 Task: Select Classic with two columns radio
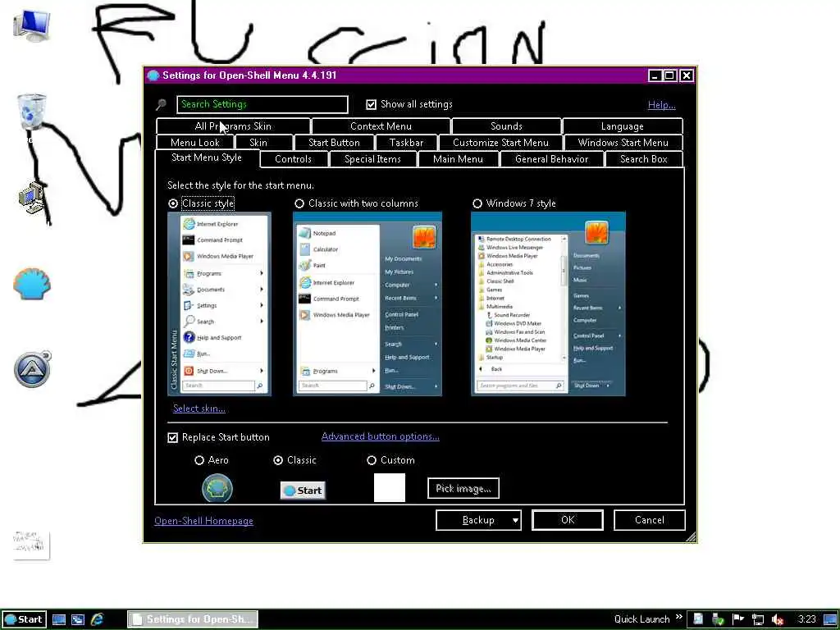point(299,203)
